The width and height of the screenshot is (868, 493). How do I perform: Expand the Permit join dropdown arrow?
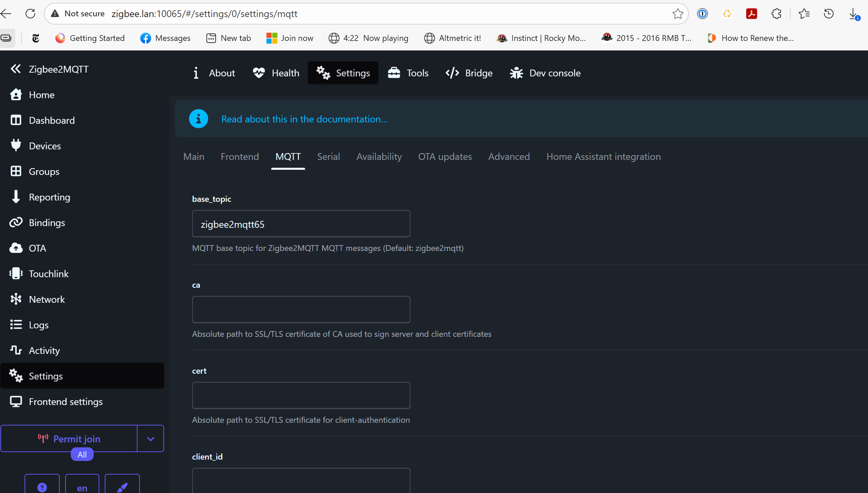click(x=150, y=439)
